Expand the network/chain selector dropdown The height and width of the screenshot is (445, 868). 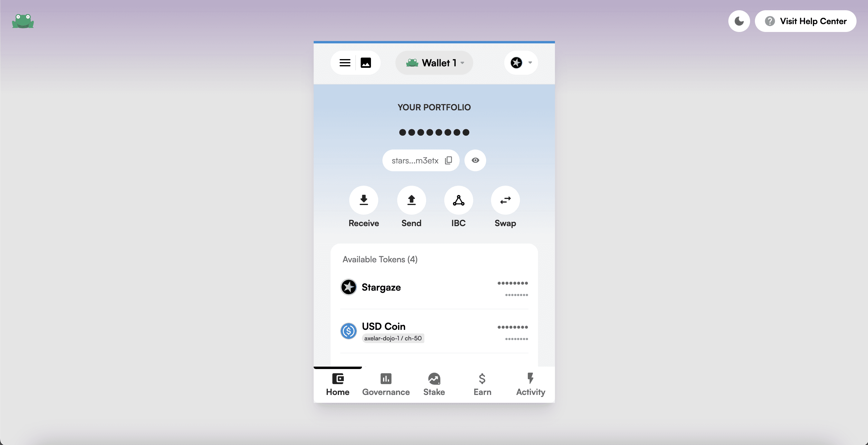click(x=520, y=62)
